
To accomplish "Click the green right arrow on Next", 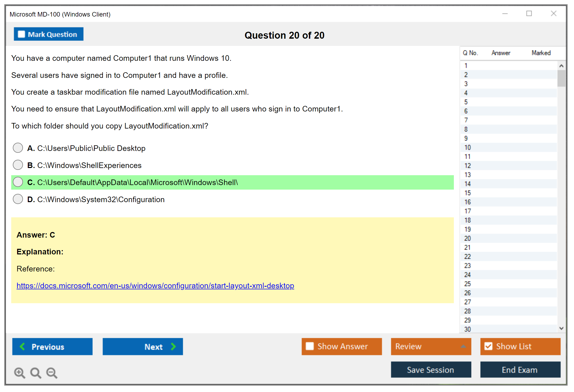I will [174, 346].
